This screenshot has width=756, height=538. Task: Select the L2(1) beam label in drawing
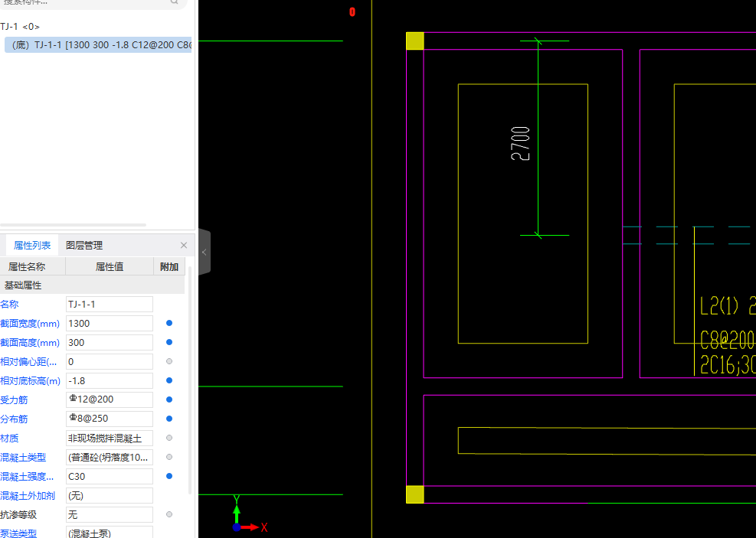pos(719,306)
